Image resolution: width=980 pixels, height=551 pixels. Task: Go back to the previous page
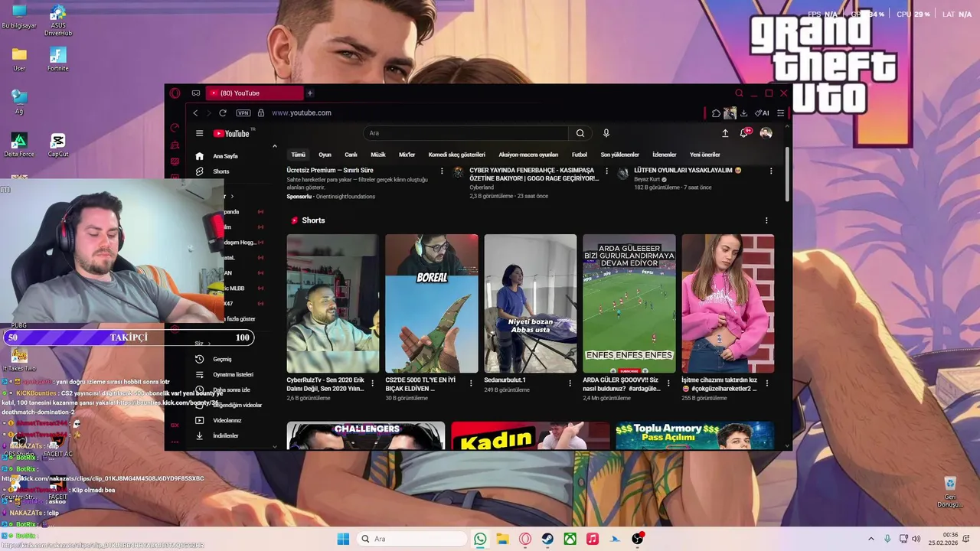tap(195, 112)
